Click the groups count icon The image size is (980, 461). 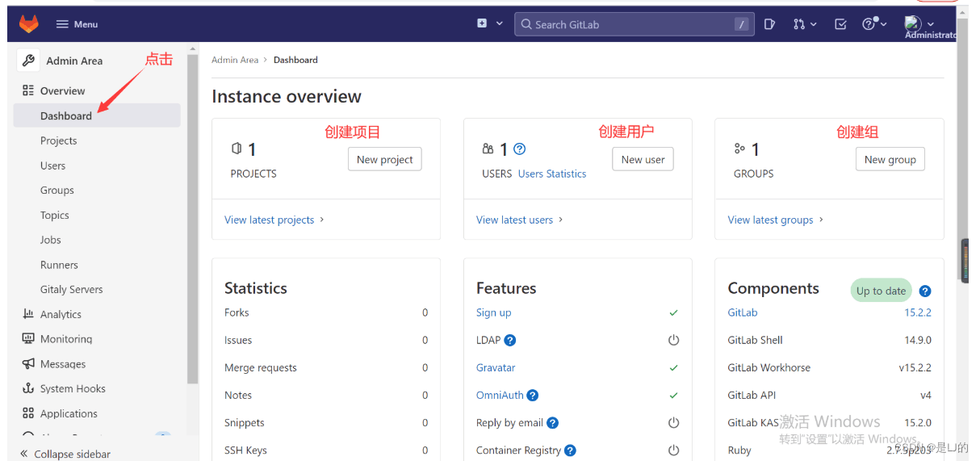[739, 149]
